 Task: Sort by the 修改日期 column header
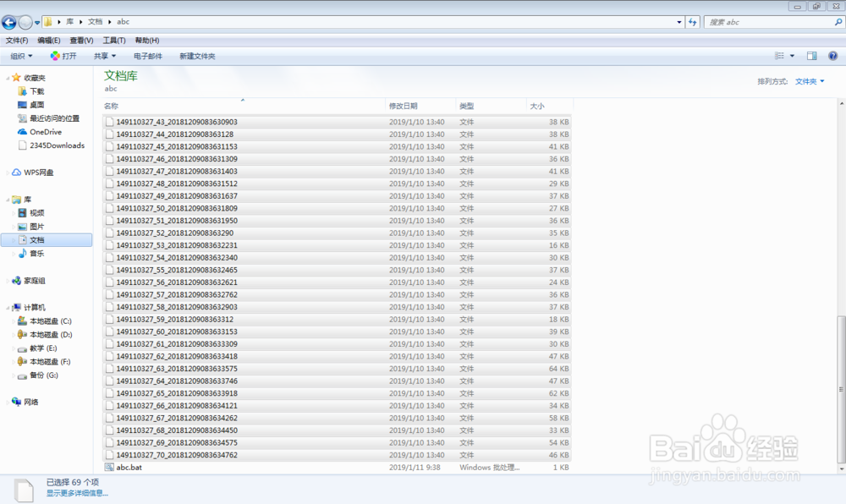(x=420, y=106)
